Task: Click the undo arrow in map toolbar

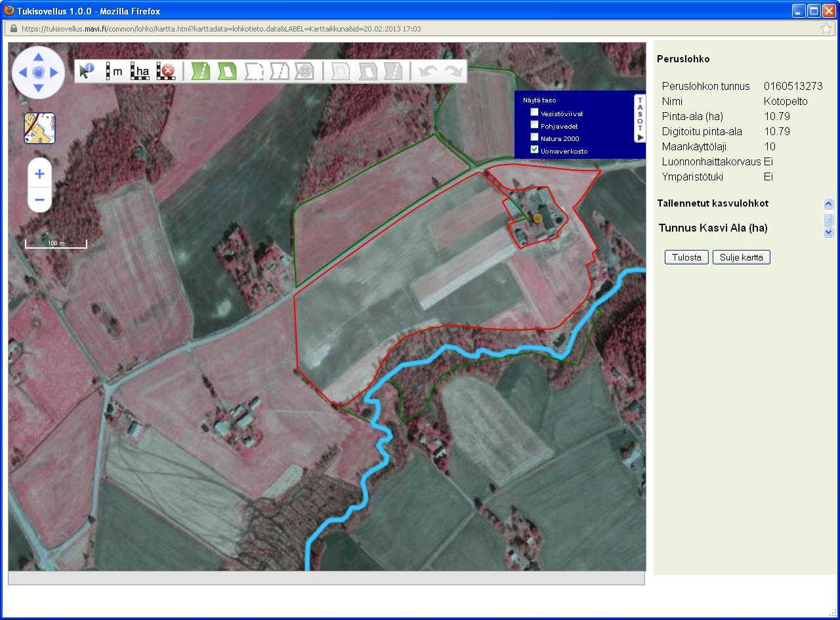Action: (x=428, y=71)
